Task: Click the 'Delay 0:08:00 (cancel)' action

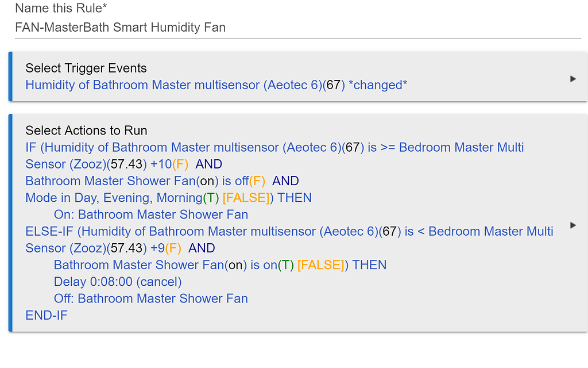Action: point(118,282)
